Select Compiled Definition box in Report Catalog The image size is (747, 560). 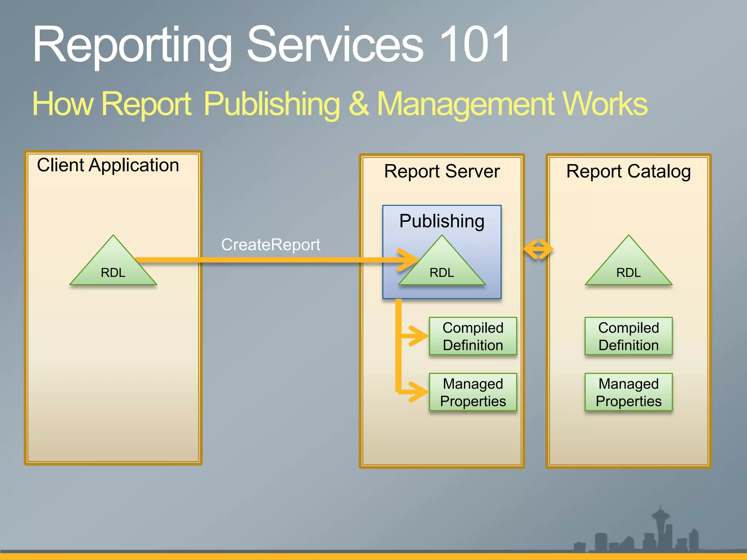[x=628, y=336]
